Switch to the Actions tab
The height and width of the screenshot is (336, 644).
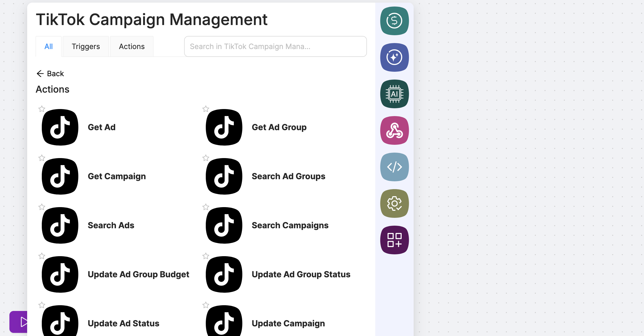[132, 46]
